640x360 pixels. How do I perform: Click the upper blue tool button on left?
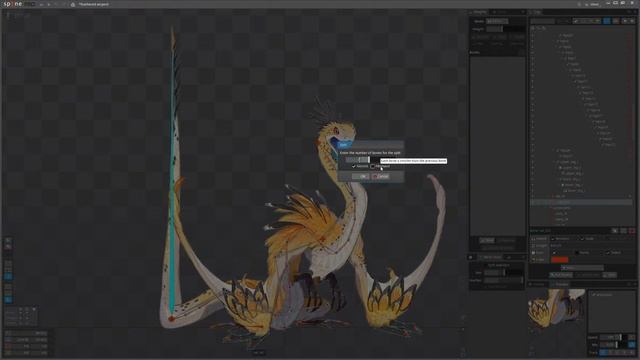tap(8, 276)
